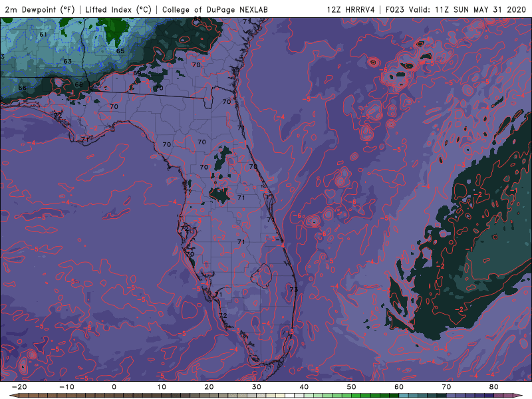
Task: Click the 80 tick label on the colorbar
Action: pos(494,387)
